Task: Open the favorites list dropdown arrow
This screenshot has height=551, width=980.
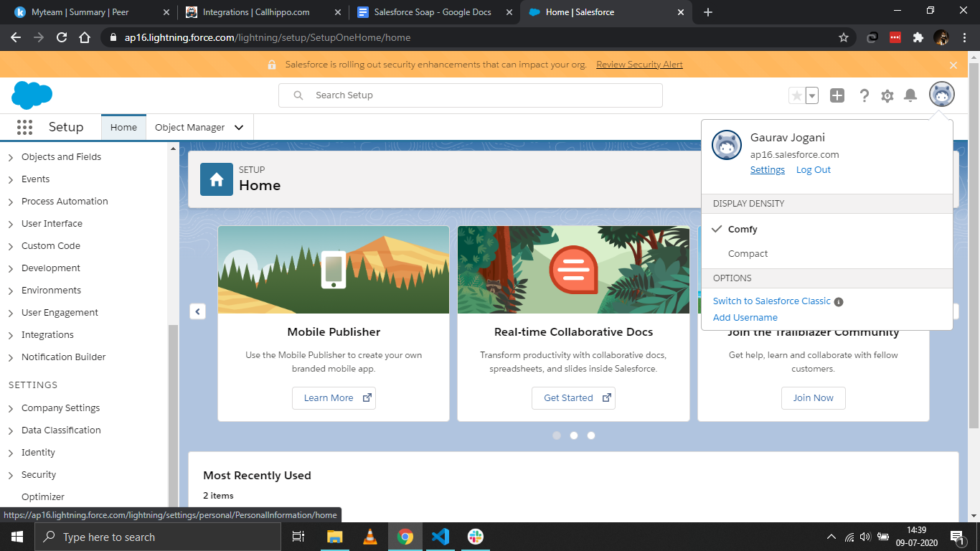Action: [x=812, y=95]
